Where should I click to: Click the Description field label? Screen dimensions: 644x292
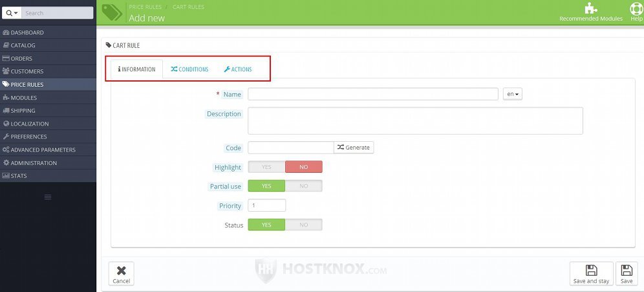point(224,114)
